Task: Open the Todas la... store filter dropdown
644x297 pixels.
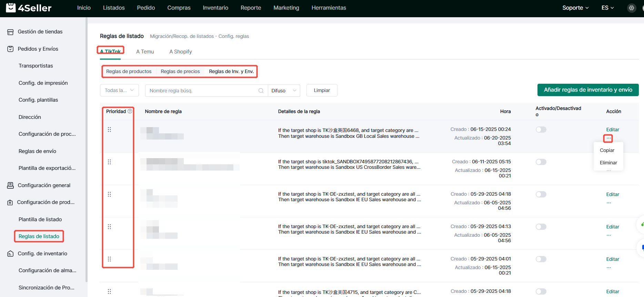Action: pyautogui.click(x=119, y=90)
